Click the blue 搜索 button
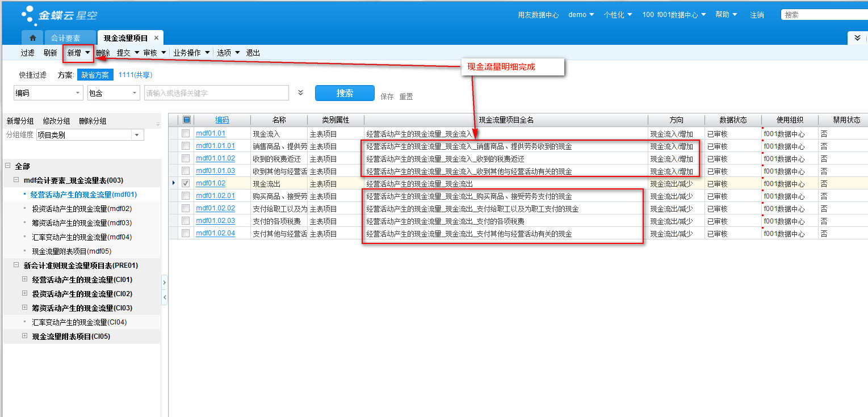 (345, 93)
